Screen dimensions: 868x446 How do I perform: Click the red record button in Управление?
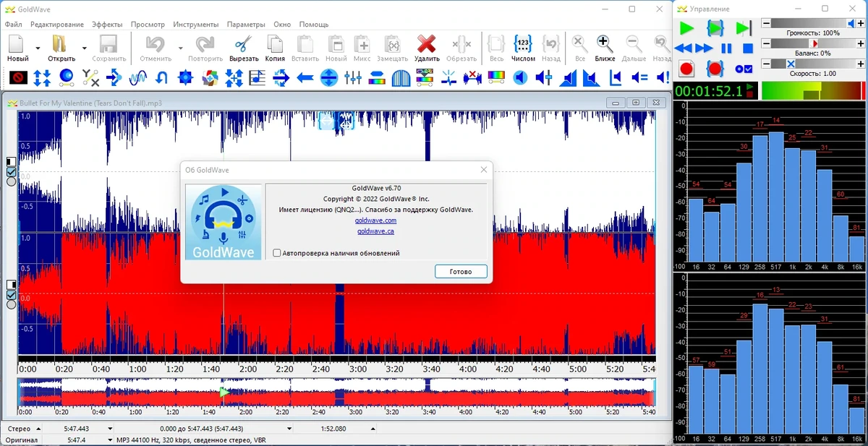pyautogui.click(x=686, y=69)
